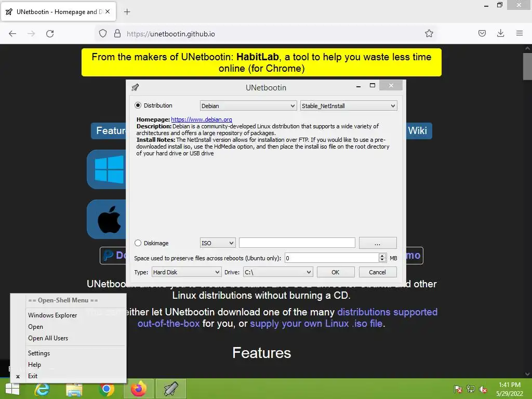This screenshot has height=399, width=532.
Task: Minimize the UNetbootin dialog
Action: tap(358, 86)
